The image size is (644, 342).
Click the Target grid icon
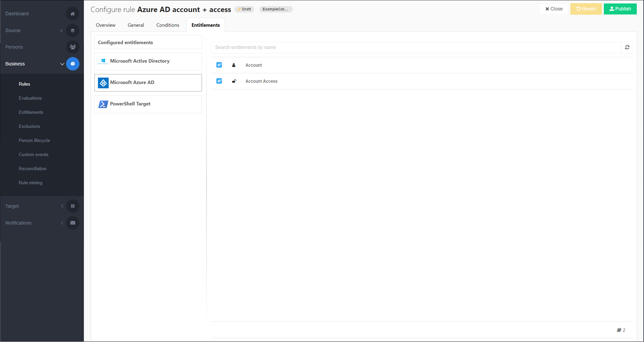(72, 206)
